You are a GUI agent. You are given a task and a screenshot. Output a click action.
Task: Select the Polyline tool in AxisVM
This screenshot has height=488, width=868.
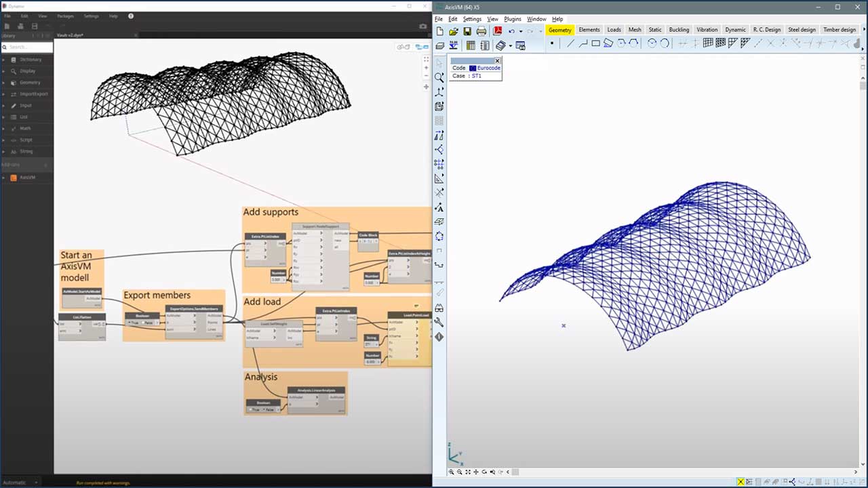583,43
